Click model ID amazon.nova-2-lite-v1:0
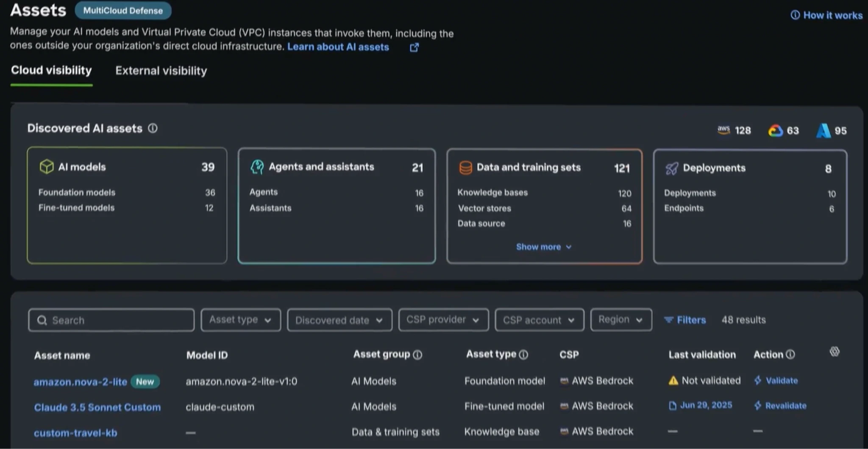 241,381
